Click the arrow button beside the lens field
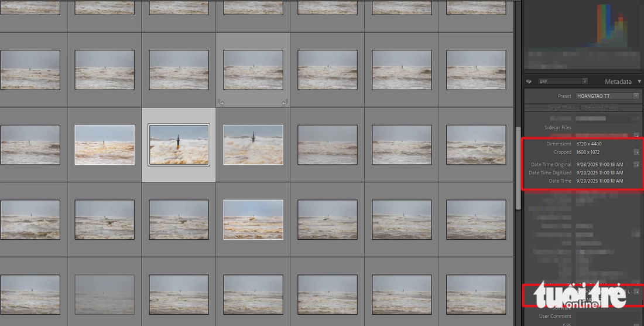The height and width of the screenshot is (326, 644). click(636, 291)
